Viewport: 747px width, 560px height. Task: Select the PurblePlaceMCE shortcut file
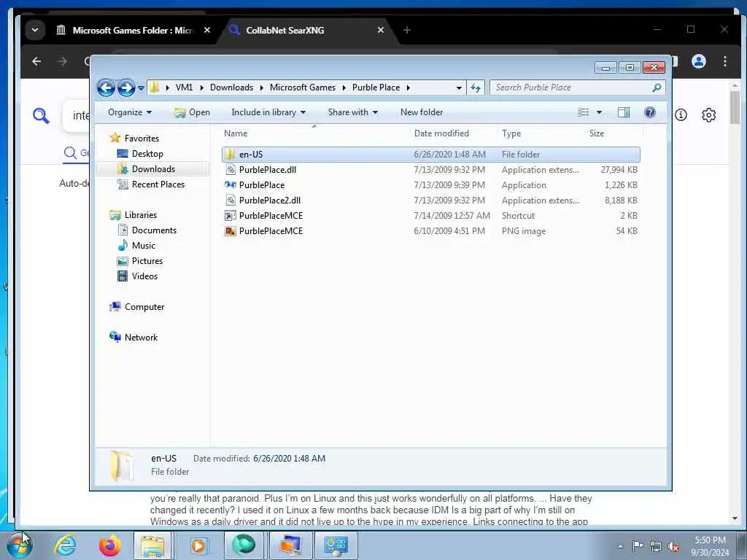[430, 216]
